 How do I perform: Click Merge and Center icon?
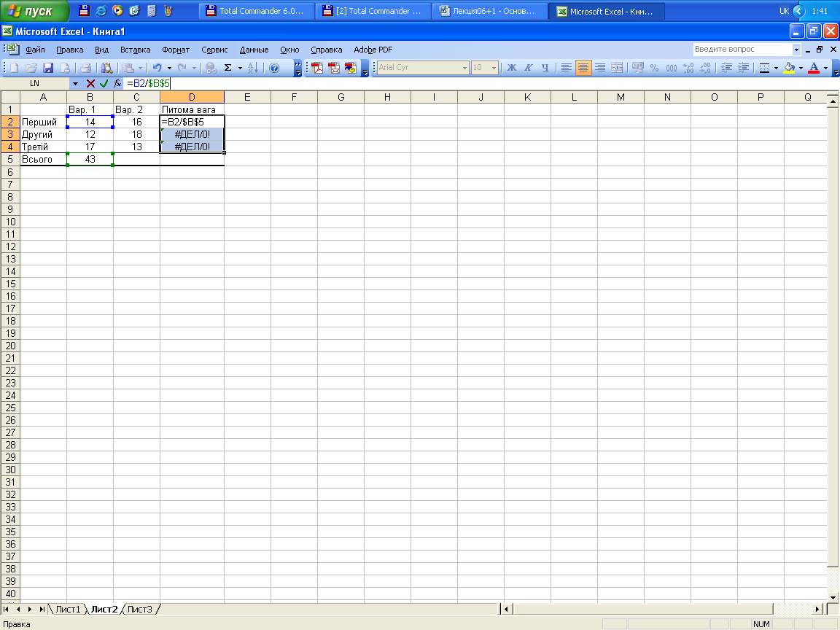pyautogui.click(x=617, y=68)
